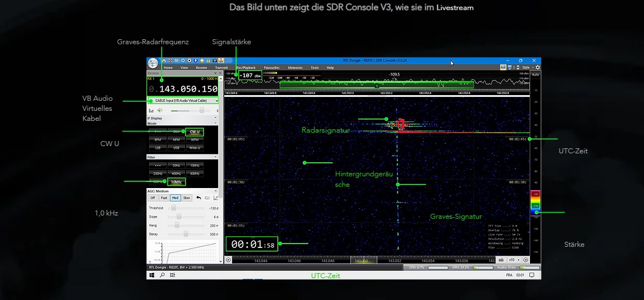
Task: Collapse the Filter section
Action: pos(215,157)
